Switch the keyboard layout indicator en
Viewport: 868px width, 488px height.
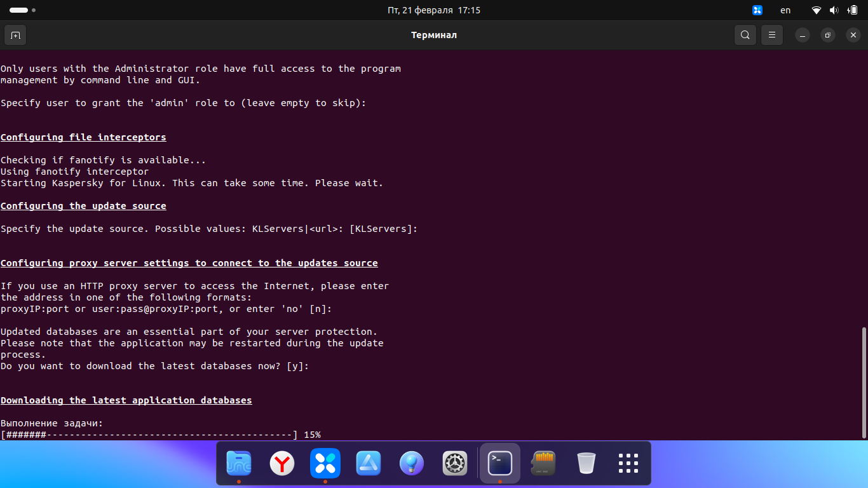coord(786,10)
